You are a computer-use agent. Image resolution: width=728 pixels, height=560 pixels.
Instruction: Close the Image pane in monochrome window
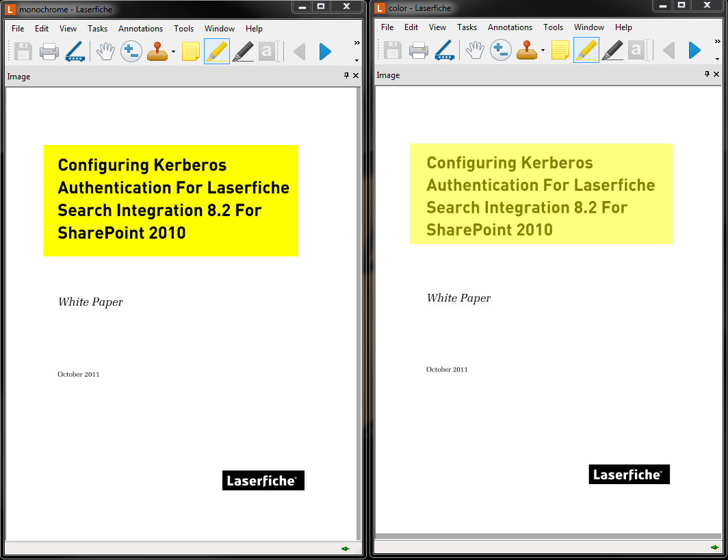pyautogui.click(x=356, y=75)
